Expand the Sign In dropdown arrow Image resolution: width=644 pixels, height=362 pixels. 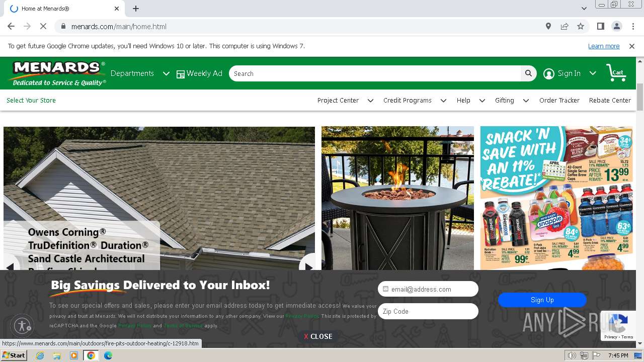tap(593, 73)
